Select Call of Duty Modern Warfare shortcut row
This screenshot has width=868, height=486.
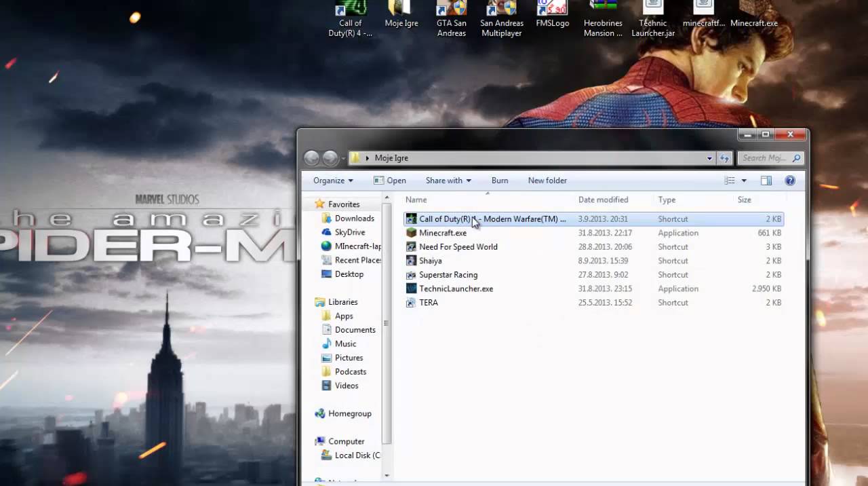click(x=593, y=219)
